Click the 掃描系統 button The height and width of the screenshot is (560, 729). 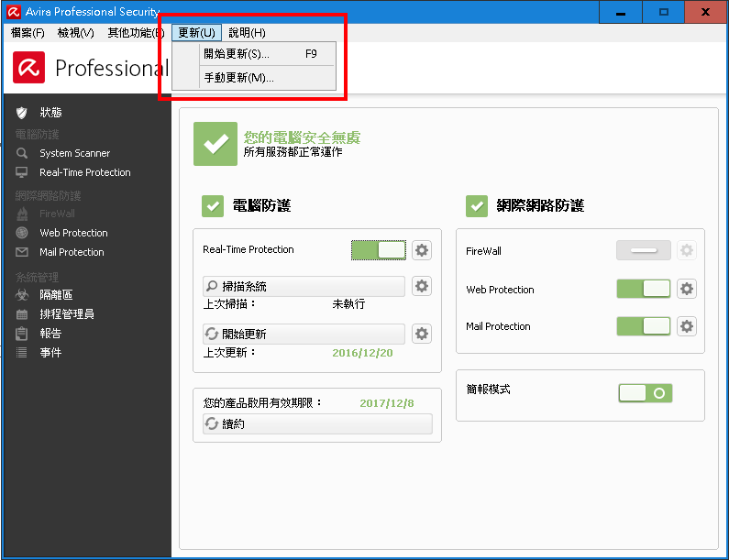pos(304,286)
